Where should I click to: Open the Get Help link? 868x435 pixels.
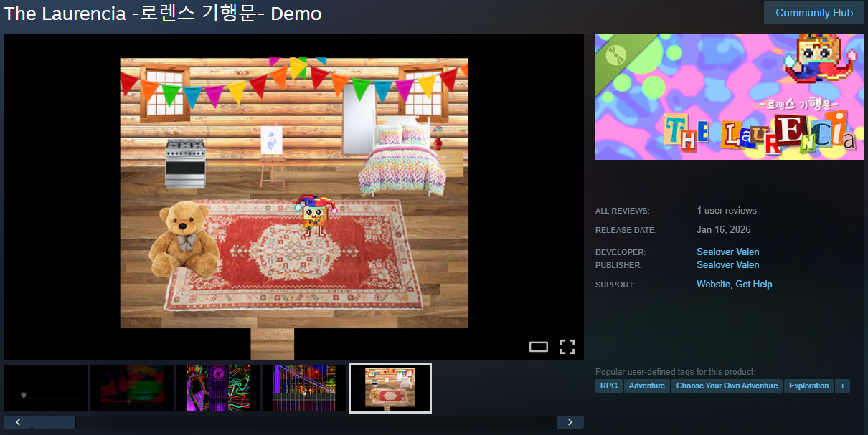pyautogui.click(x=754, y=285)
